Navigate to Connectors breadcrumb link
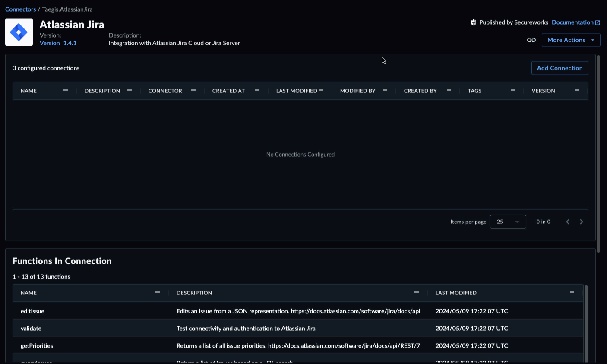 click(x=20, y=9)
